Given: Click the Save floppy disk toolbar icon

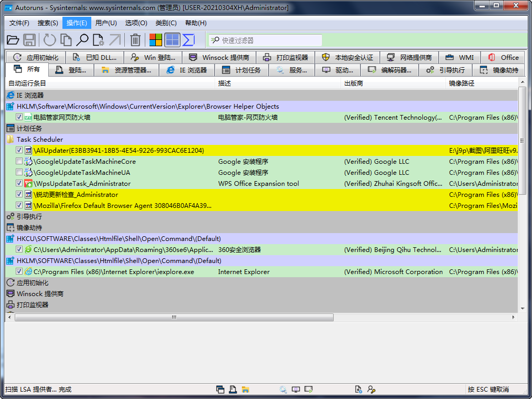Looking at the screenshot, I should coord(29,40).
